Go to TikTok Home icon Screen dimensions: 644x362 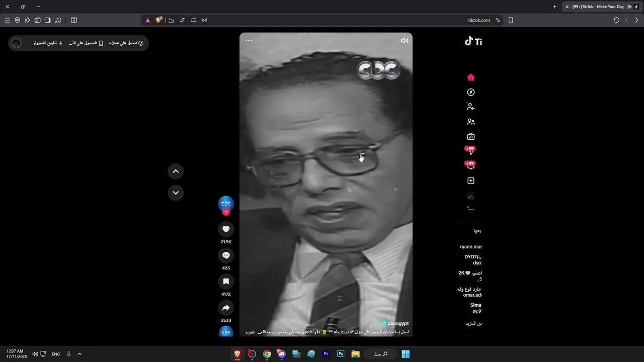471,77
